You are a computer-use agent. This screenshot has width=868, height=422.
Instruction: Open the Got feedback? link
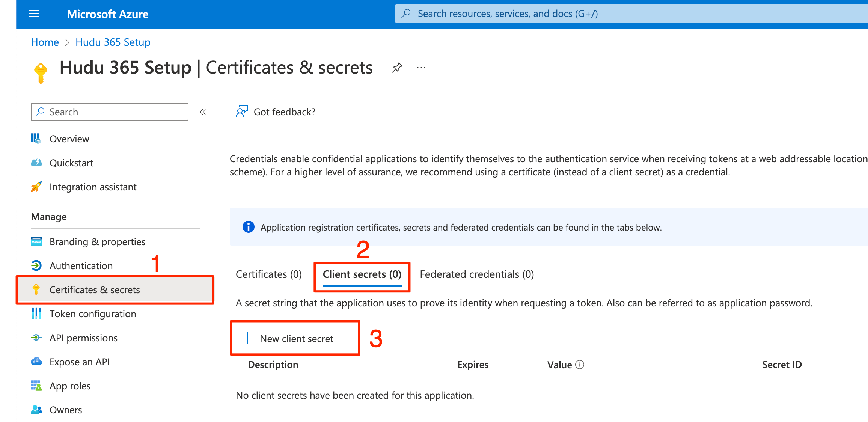285,112
